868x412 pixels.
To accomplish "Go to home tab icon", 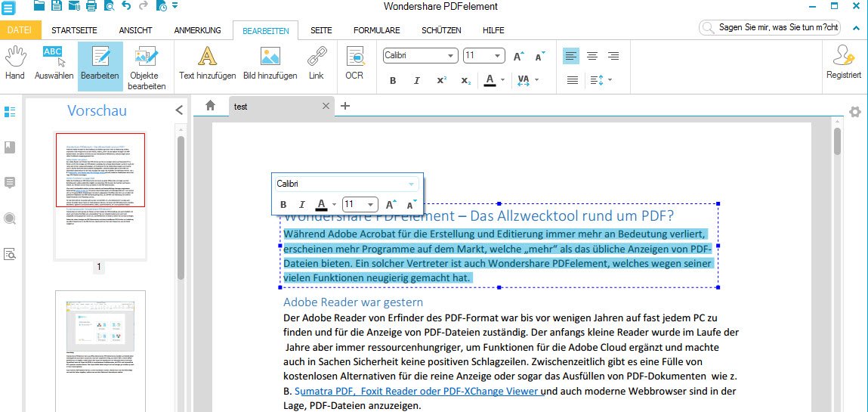I will tap(210, 105).
